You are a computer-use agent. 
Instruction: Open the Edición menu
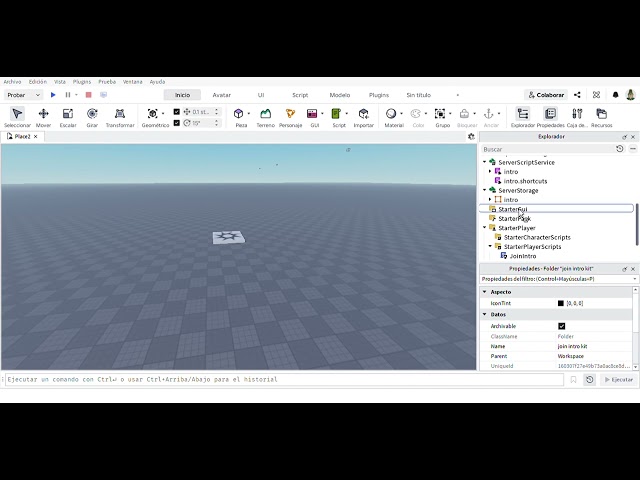click(x=38, y=82)
